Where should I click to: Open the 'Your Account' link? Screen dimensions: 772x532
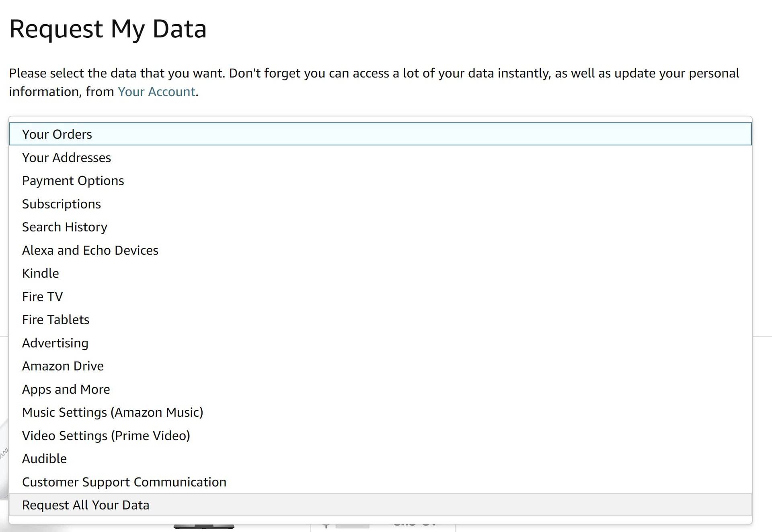156,92
